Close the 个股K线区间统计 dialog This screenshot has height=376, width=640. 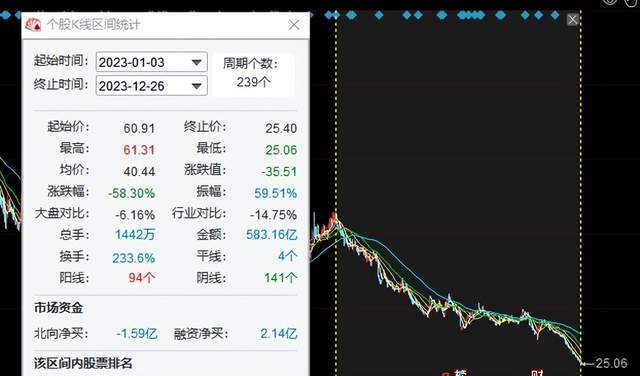click(294, 25)
